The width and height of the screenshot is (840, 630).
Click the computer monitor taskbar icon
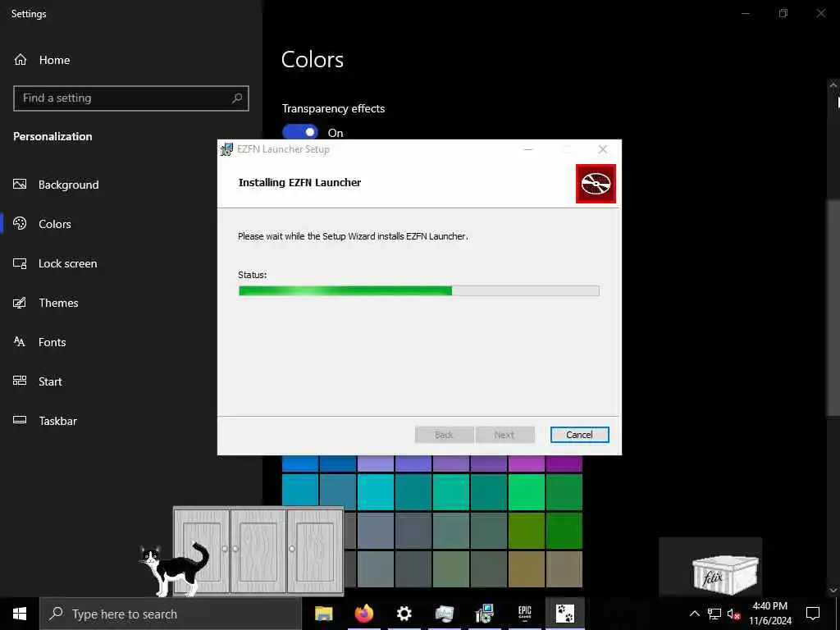[x=444, y=614]
